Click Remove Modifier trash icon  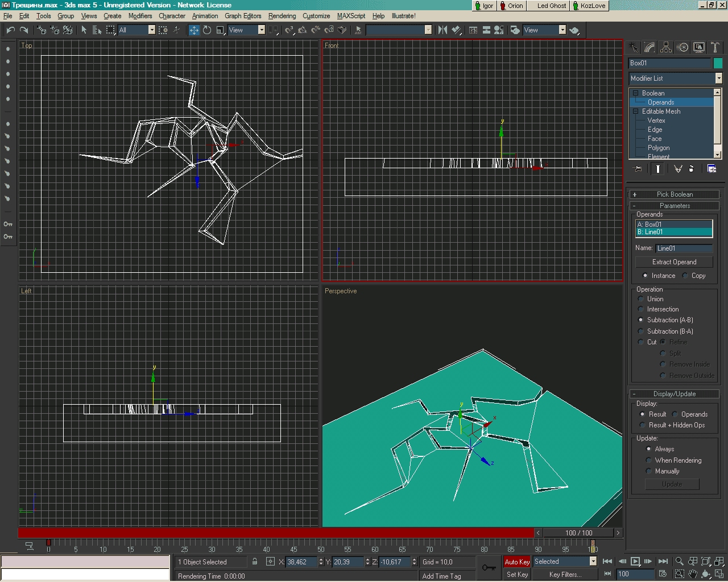tap(691, 168)
